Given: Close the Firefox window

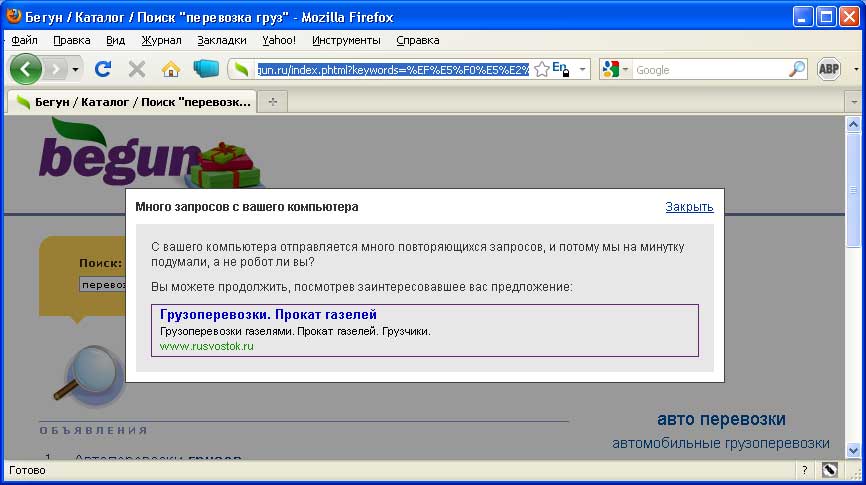Looking at the screenshot, I should 849,17.
